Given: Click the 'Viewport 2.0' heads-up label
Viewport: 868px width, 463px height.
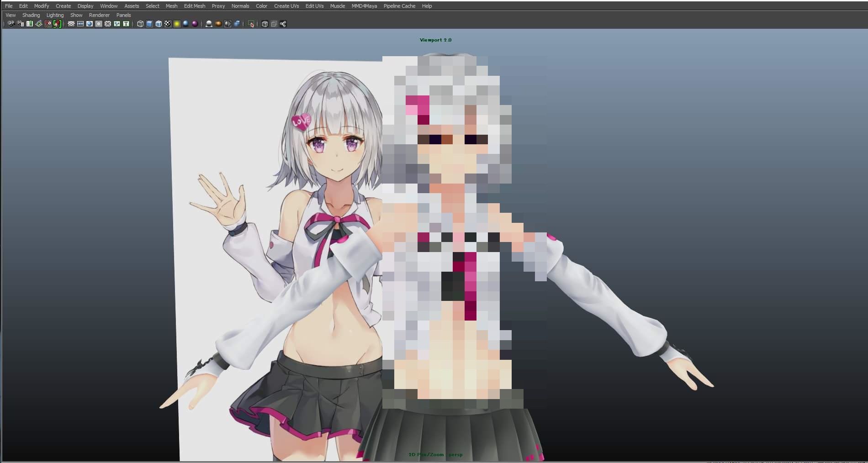Looking at the screenshot, I should click(x=435, y=40).
